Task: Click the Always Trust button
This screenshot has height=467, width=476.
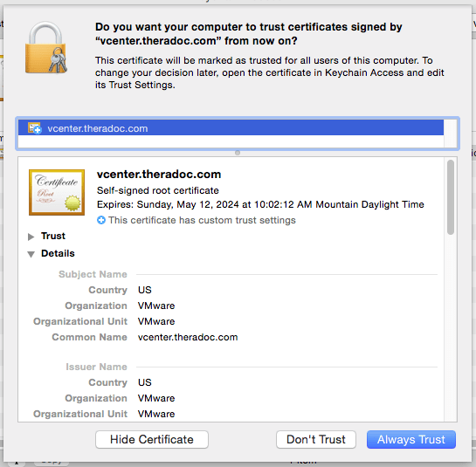Action: 411,439
